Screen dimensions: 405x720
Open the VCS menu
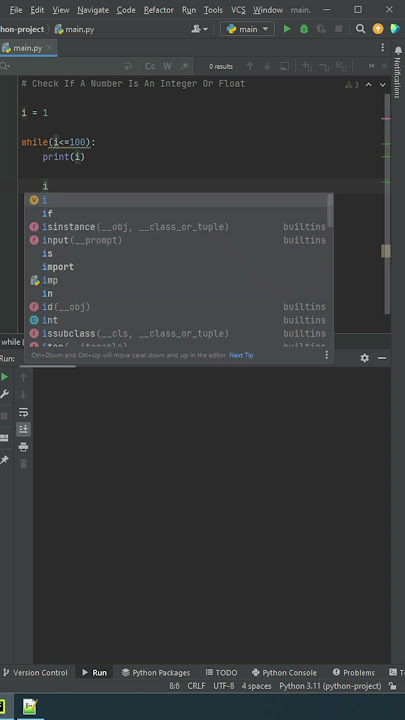tap(238, 10)
